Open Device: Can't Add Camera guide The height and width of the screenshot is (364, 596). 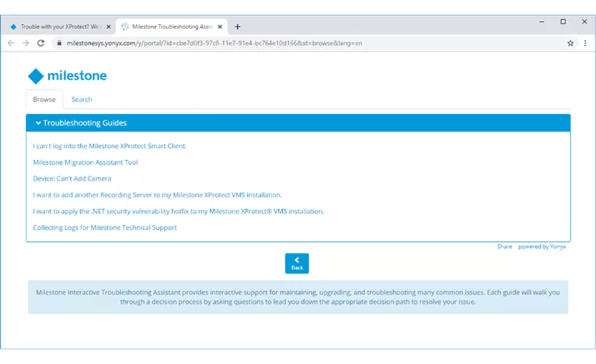(72, 179)
